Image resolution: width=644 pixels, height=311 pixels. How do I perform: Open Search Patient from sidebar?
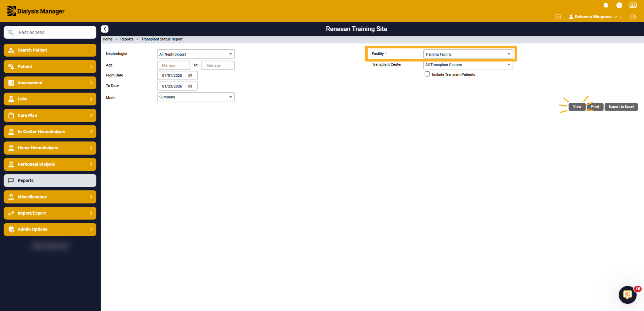(50, 50)
